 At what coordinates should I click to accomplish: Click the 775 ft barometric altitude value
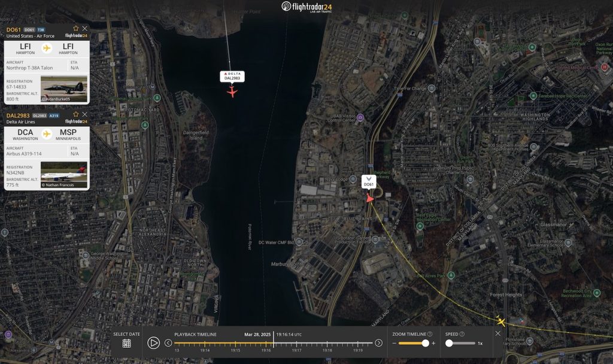pyautogui.click(x=12, y=185)
